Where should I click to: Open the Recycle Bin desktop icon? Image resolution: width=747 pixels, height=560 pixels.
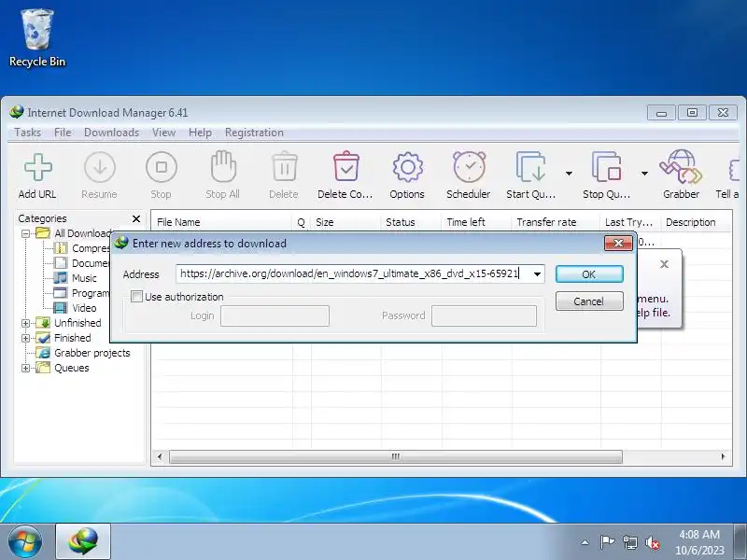[x=37, y=37]
